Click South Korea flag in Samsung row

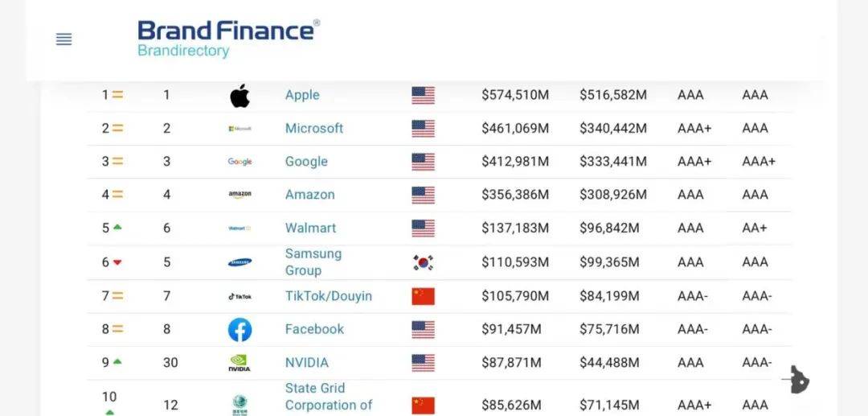[423, 262]
